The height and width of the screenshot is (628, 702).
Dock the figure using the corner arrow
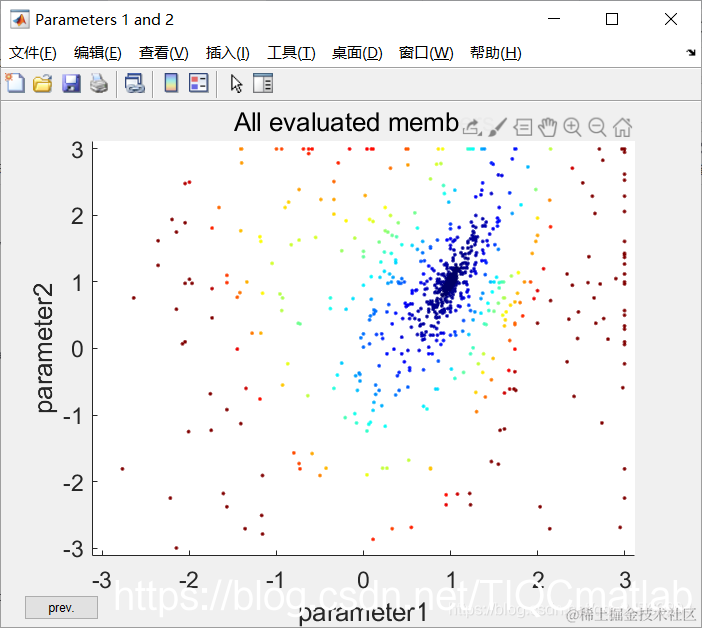[x=691, y=53]
